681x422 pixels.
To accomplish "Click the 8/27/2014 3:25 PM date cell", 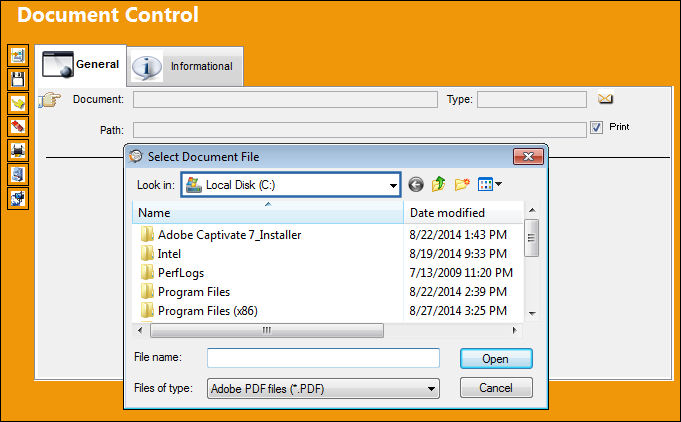I will pos(458,311).
